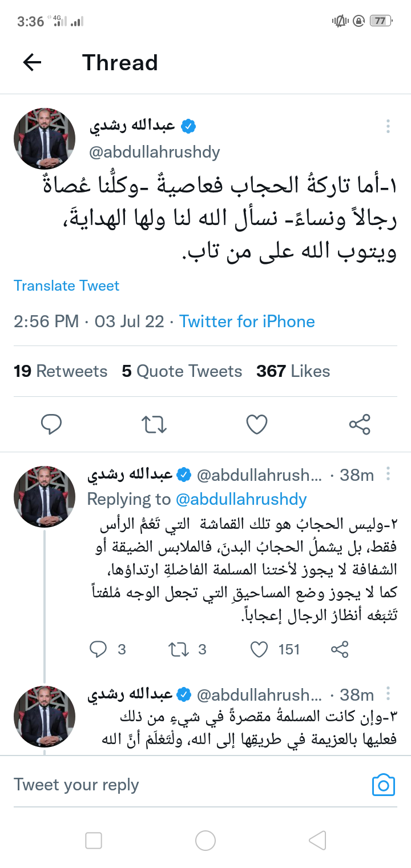Like the second tweet with 151 likes

pyautogui.click(x=260, y=649)
